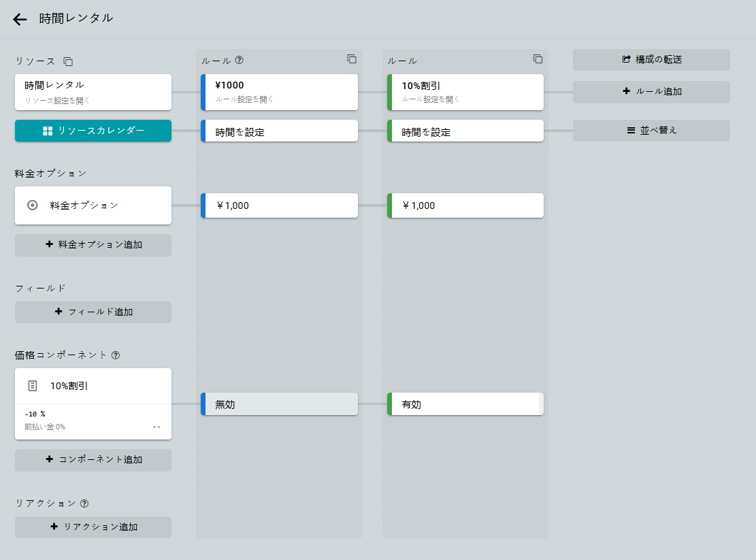The width and height of the screenshot is (756, 560).
Task: Click the ￥1,000 price field in the blue rule
Action: point(280,205)
